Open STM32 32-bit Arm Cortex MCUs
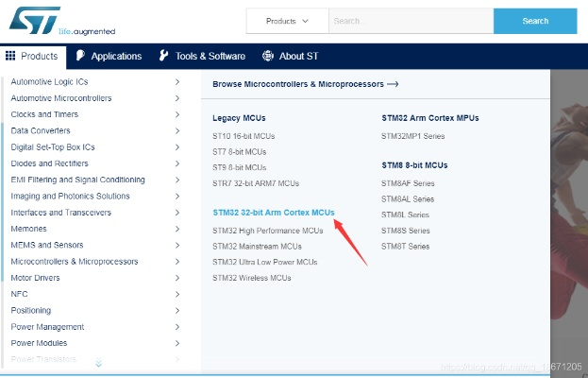The height and width of the screenshot is (378, 588). point(273,213)
